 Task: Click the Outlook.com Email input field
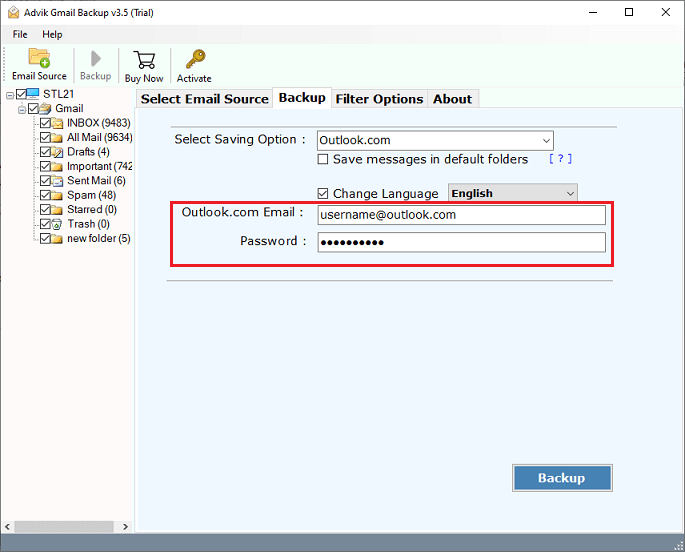[x=461, y=215]
